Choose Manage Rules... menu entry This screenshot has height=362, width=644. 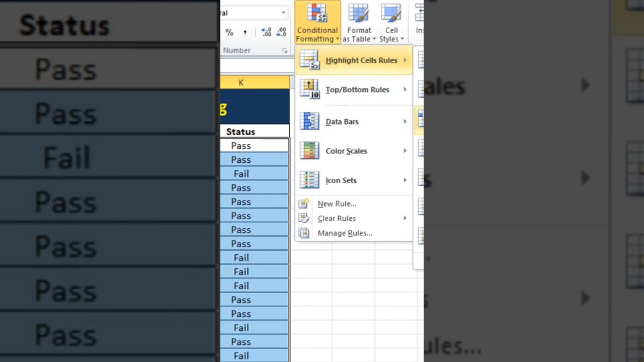354,233
